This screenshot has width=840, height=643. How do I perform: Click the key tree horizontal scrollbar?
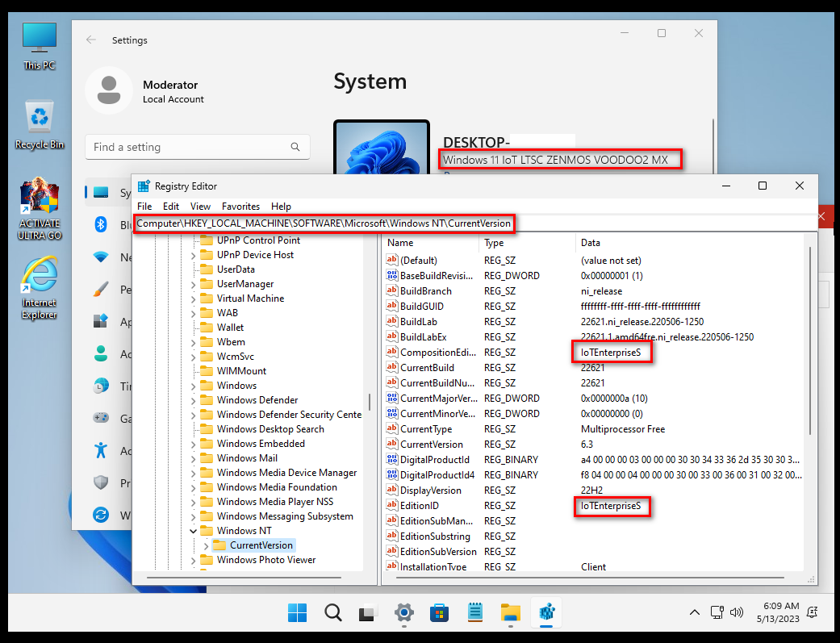click(x=244, y=578)
